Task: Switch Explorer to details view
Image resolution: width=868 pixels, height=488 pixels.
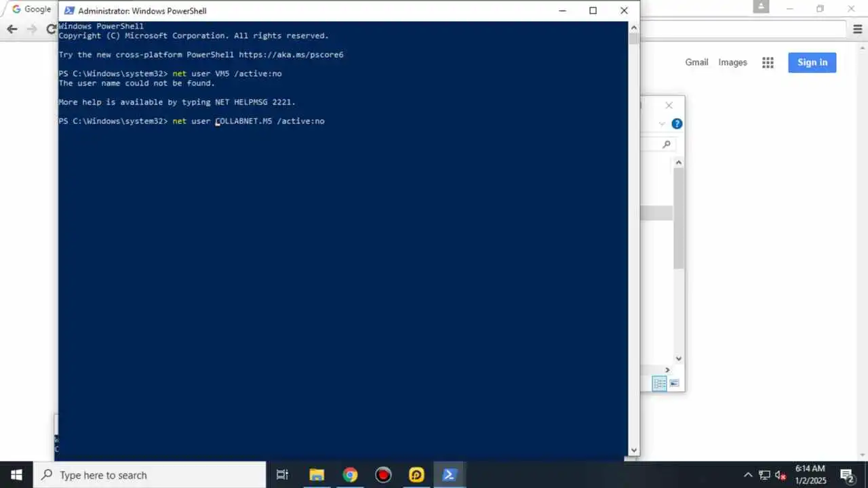Action: click(659, 384)
